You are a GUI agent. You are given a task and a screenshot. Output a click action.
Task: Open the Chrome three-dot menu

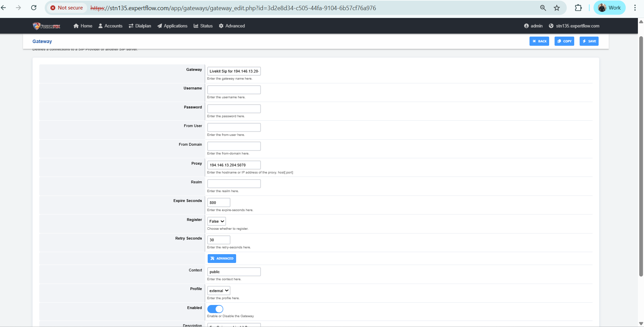tap(635, 8)
